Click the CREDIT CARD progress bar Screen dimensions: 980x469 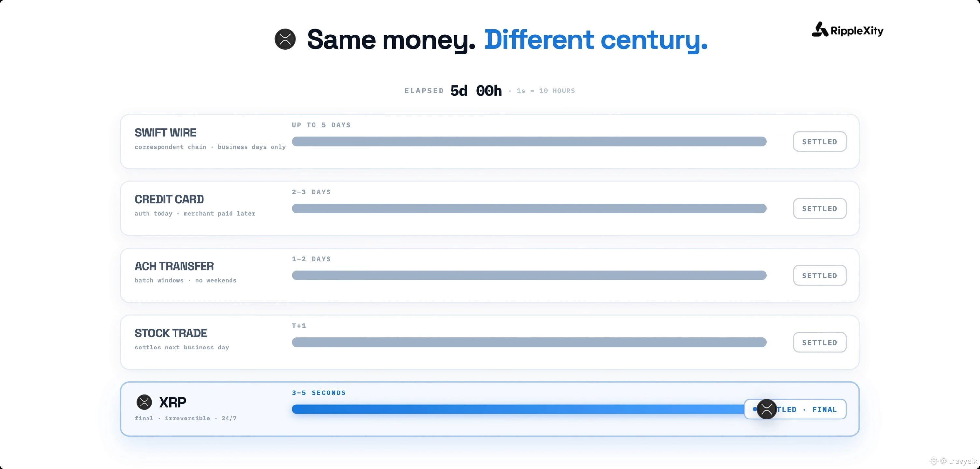[529, 209]
